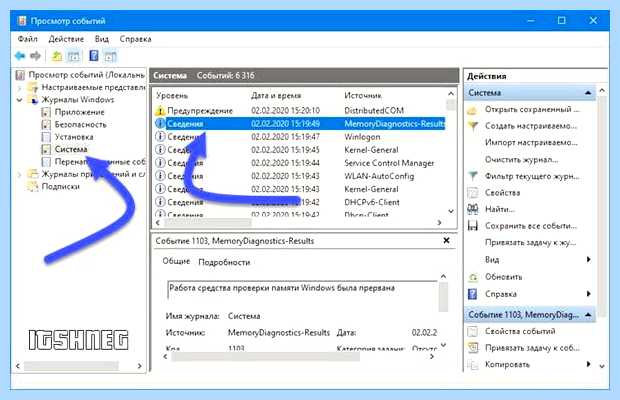Click the Фильтр текущего журнала funnel icon

[x=473, y=176]
